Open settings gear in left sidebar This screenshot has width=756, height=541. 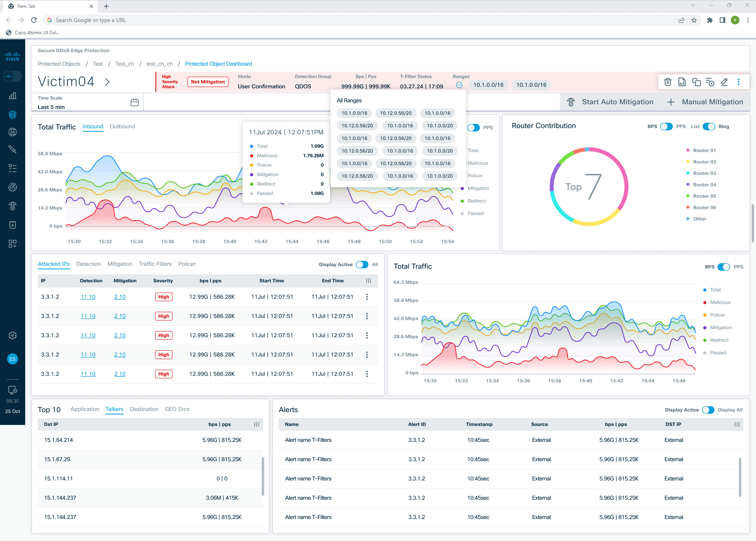13,335
